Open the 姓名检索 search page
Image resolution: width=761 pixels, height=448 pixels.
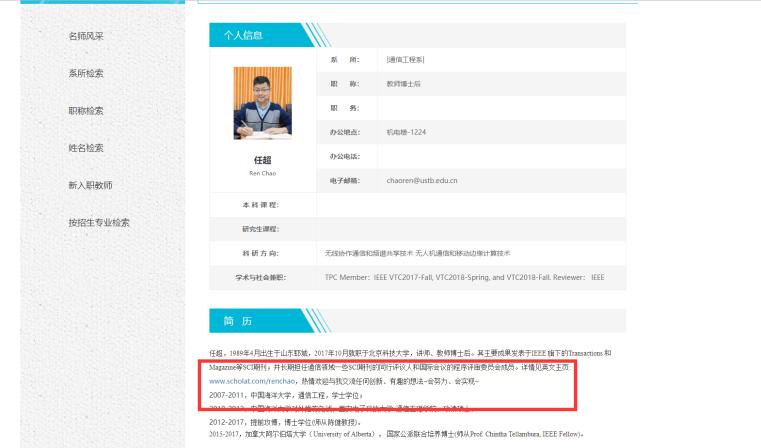point(86,147)
